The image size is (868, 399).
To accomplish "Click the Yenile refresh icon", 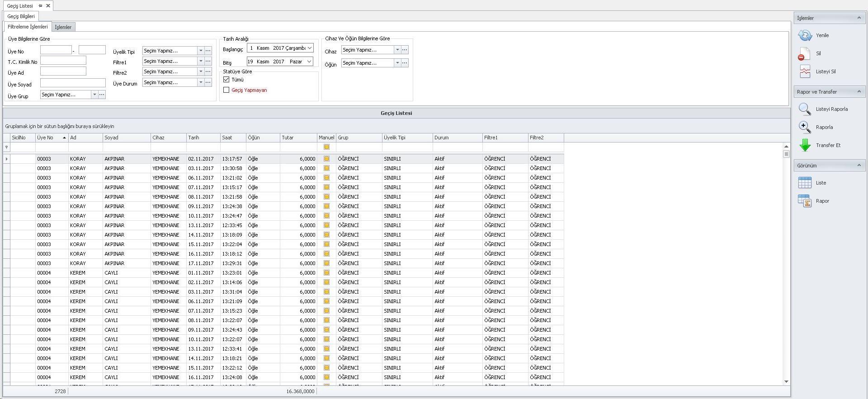I will [x=805, y=35].
